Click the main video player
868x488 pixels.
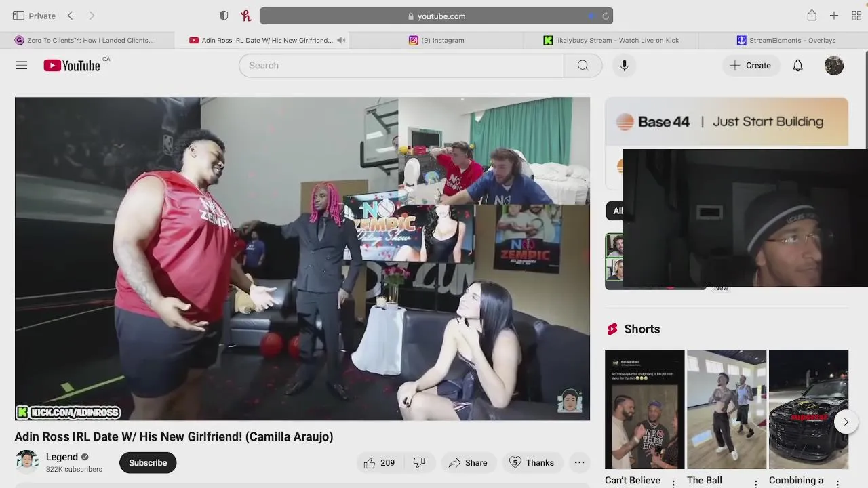tap(302, 258)
